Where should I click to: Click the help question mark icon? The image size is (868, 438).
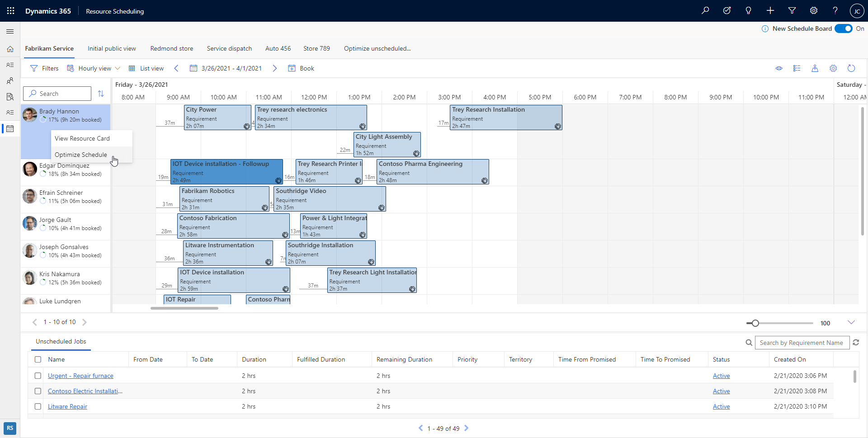click(835, 11)
